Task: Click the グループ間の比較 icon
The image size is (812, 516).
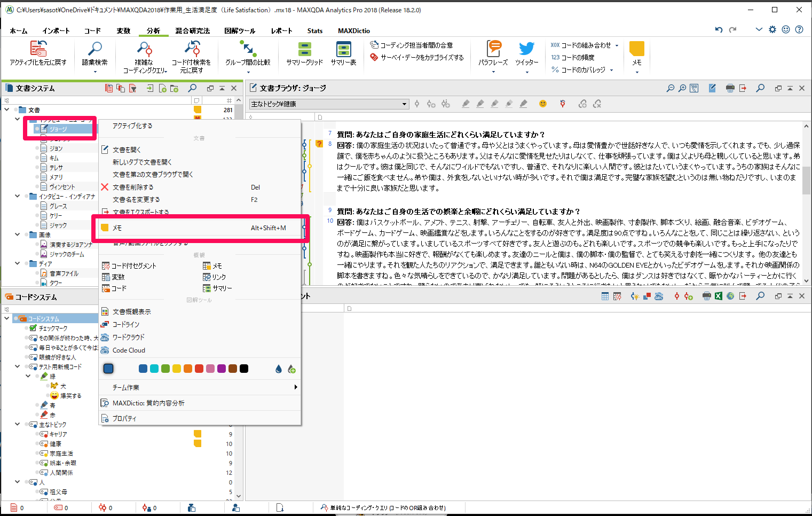Action: 248,49
